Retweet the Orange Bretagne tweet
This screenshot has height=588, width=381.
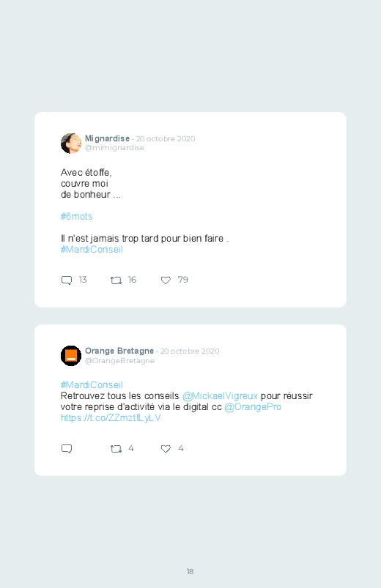click(x=116, y=449)
